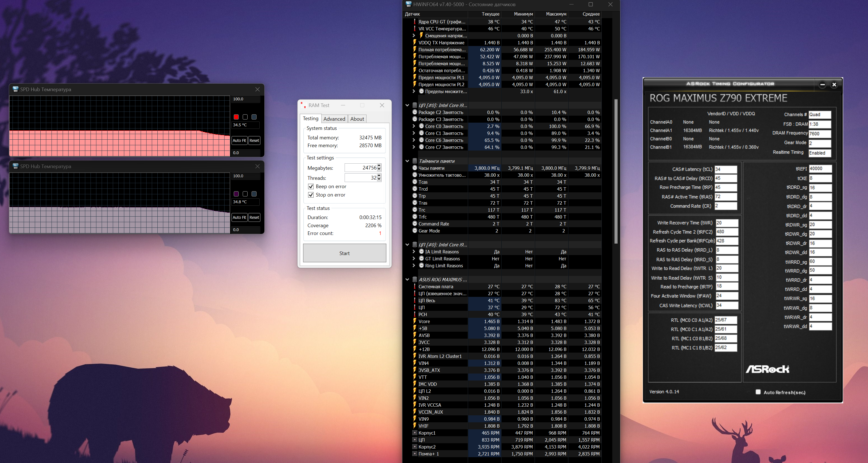Click the red color swatch in SPD graph
The image size is (868, 463).
point(236,117)
